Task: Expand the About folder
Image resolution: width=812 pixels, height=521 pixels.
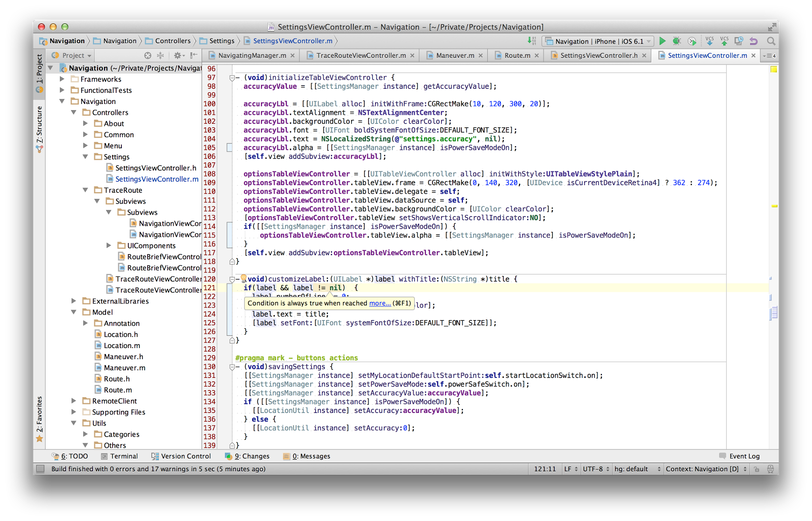Action: (85, 123)
